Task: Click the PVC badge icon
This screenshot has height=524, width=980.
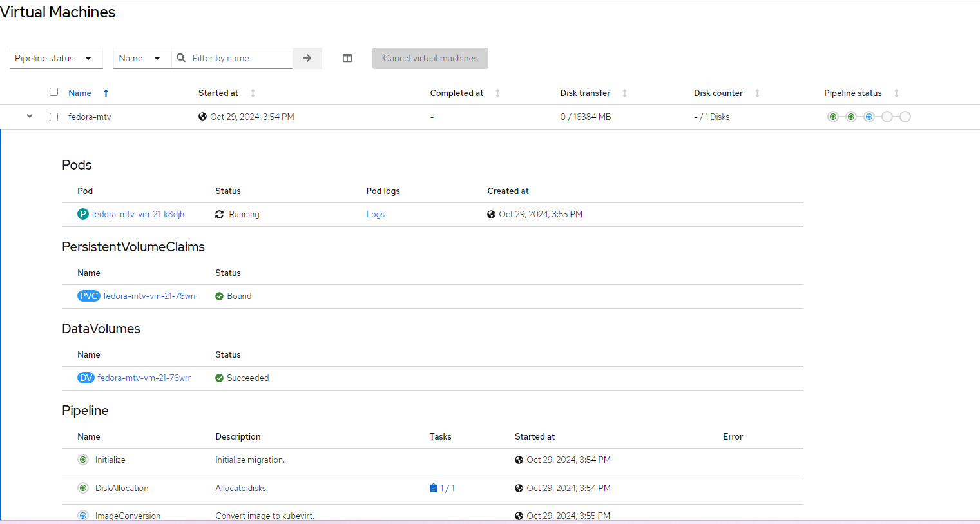Action: point(89,296)
